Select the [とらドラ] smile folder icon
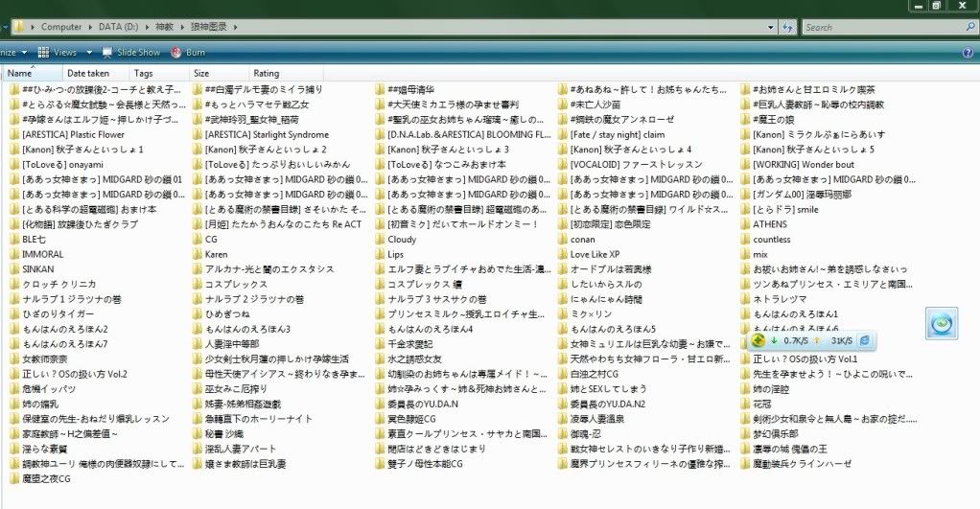This screenshot has height=509, width=980. click(745, 209)
